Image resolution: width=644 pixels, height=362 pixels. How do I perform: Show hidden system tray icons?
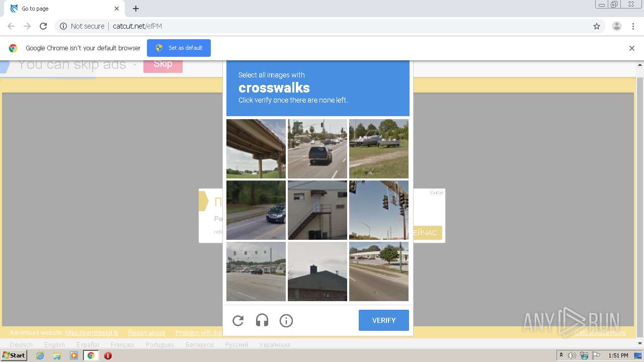click(561, 355)
